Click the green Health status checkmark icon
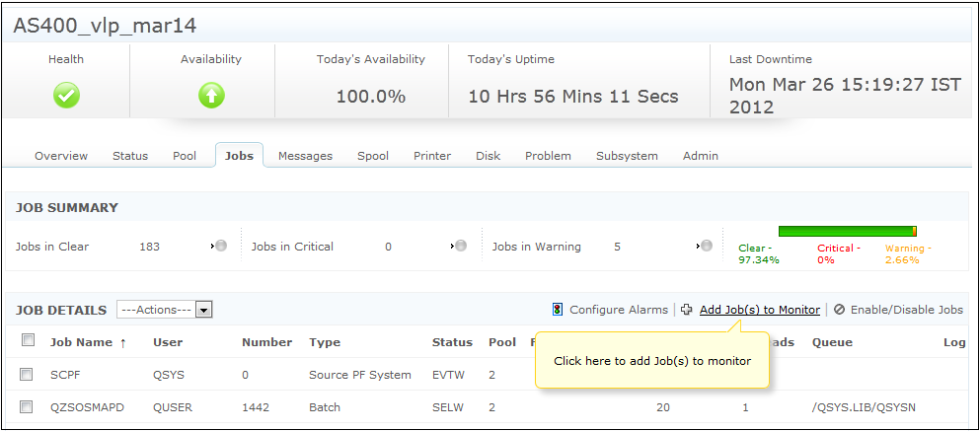The image size is (980, 431). pos(66,95)
